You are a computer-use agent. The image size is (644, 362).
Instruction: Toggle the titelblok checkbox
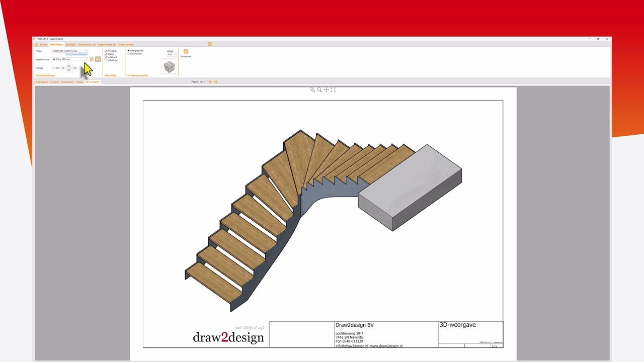pyautogui.click(x=106, y=51)
